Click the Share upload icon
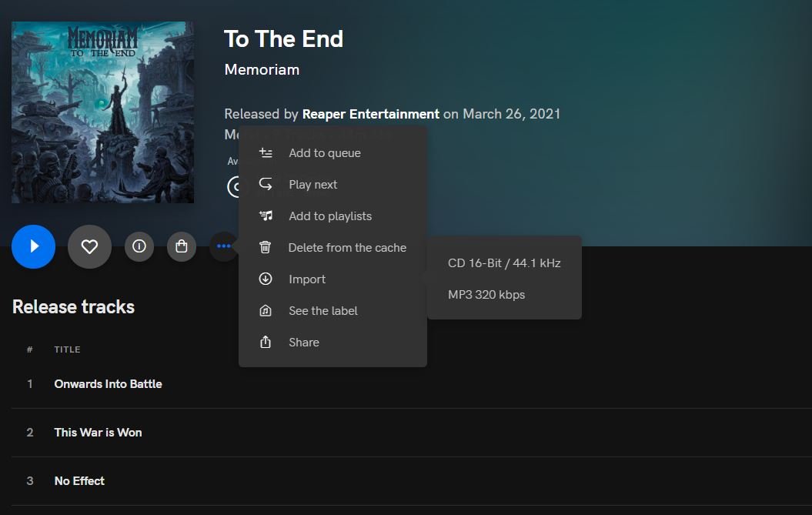Screen dimensions: 812x515 265,342
